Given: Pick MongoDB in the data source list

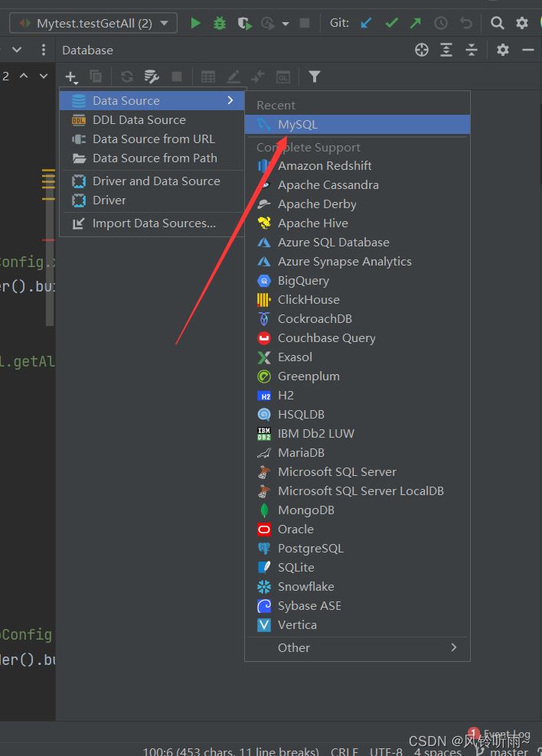Looking at the screenshot, I should [305, 510].
